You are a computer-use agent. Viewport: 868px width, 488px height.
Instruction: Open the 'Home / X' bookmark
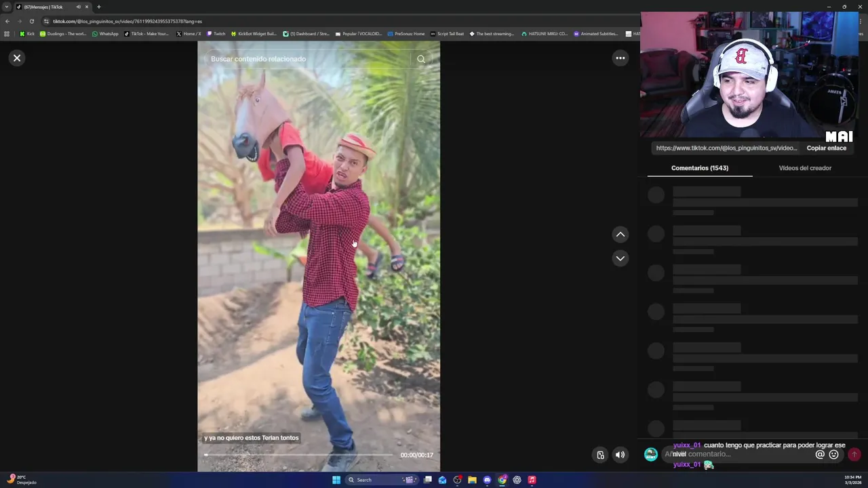click(189, 33)
